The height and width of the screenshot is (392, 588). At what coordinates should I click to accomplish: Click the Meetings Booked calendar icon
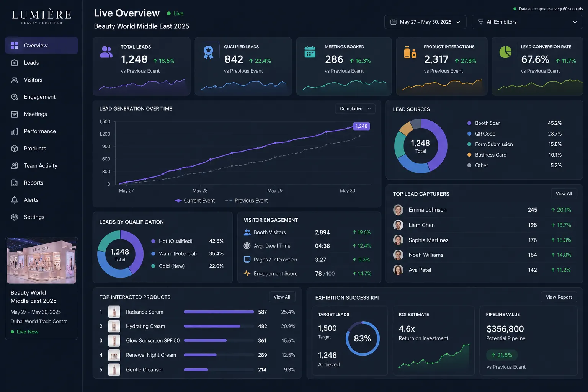310,52
